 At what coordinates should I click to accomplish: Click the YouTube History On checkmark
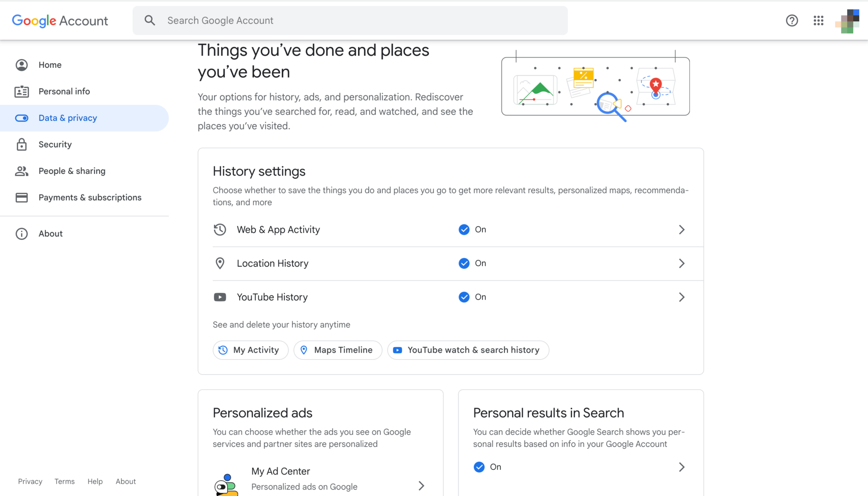click(464, 297)
